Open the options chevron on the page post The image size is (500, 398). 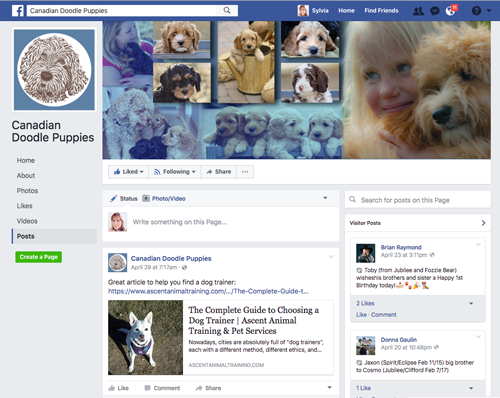click(331, 257)
